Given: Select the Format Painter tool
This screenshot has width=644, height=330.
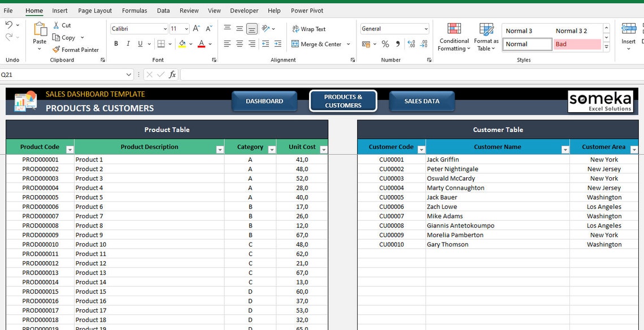Looking at the screenshot, I should pos(76,50).
